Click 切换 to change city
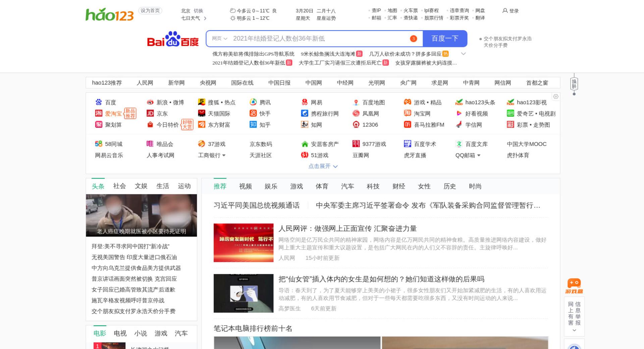 click(x=198, y=11)
